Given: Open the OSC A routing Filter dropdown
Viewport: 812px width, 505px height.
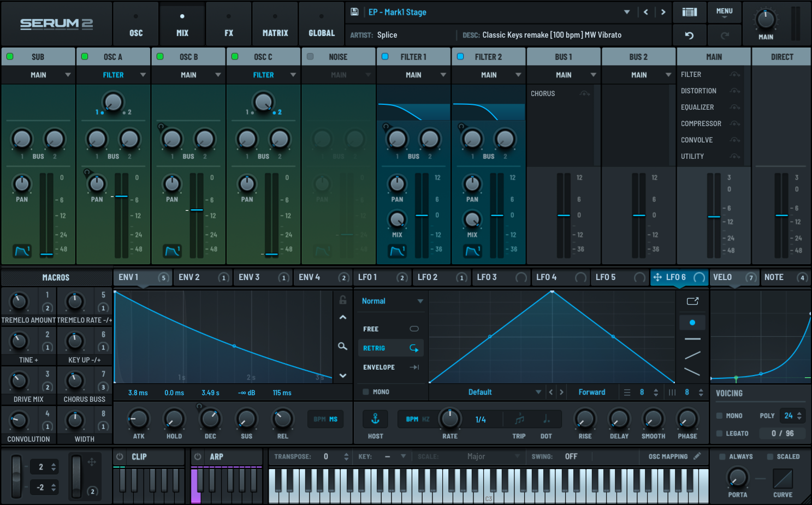Looking at the screenshot, I should pos(114,75).
